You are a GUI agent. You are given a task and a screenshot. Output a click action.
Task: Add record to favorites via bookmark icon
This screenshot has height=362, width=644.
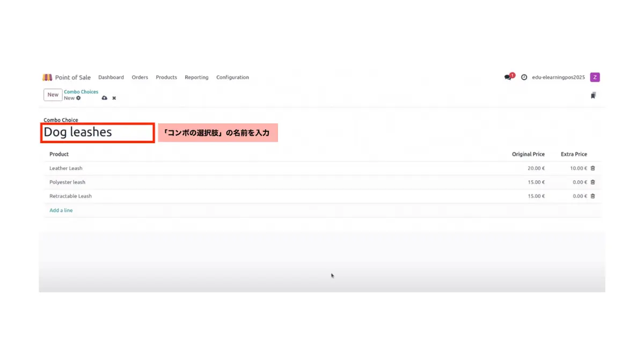tap(592, 95)
